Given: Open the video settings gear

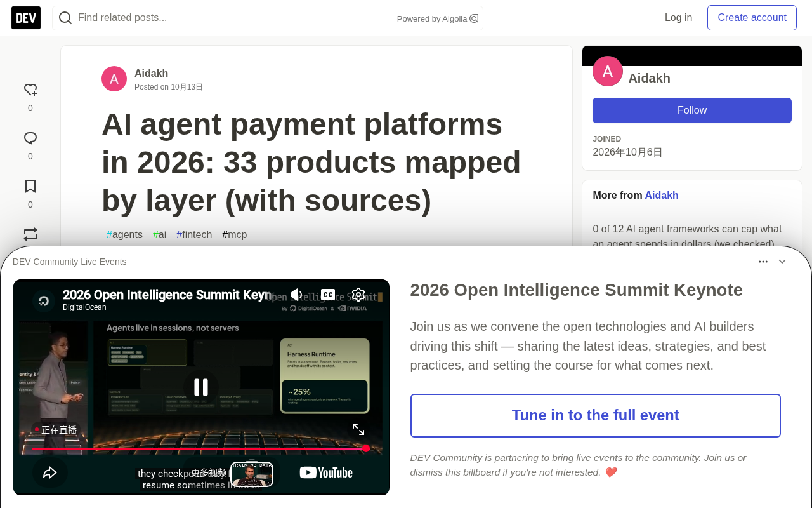Looking at the screenshot, I should [x=358, y=295].
